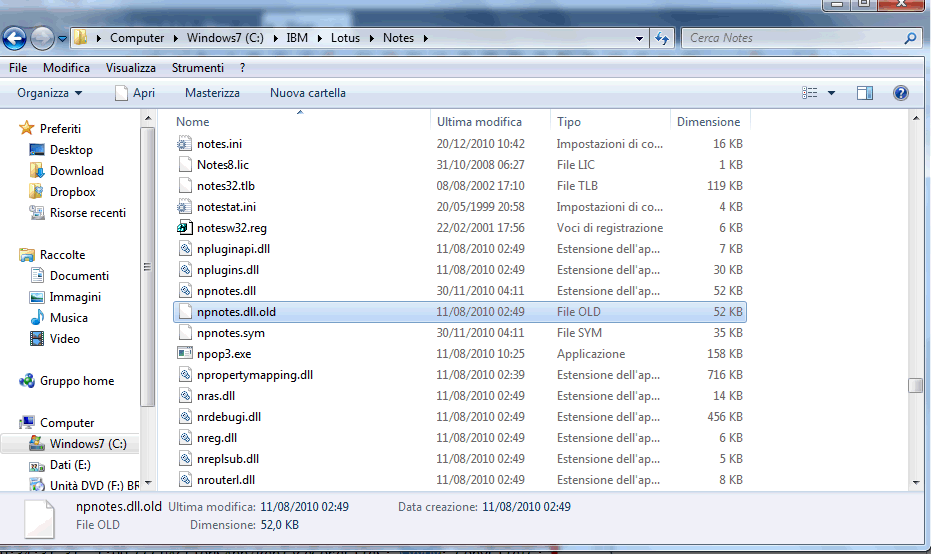Sort by the Nome column header
This screenshot has width=931, height=554.
[192, 122]
